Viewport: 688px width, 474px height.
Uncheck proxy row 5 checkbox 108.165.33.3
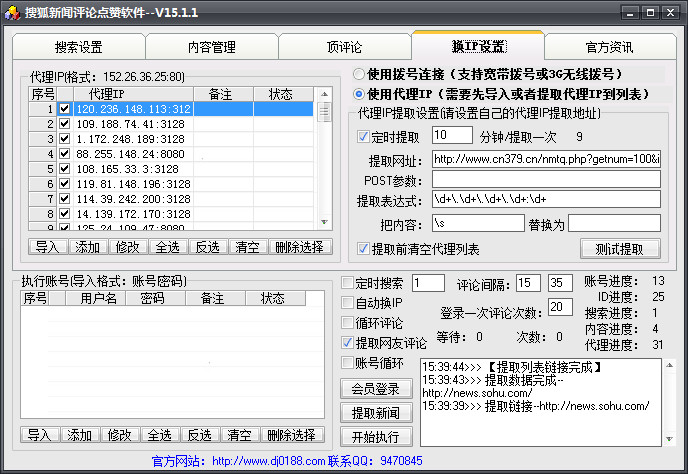[x=64, y=169]
